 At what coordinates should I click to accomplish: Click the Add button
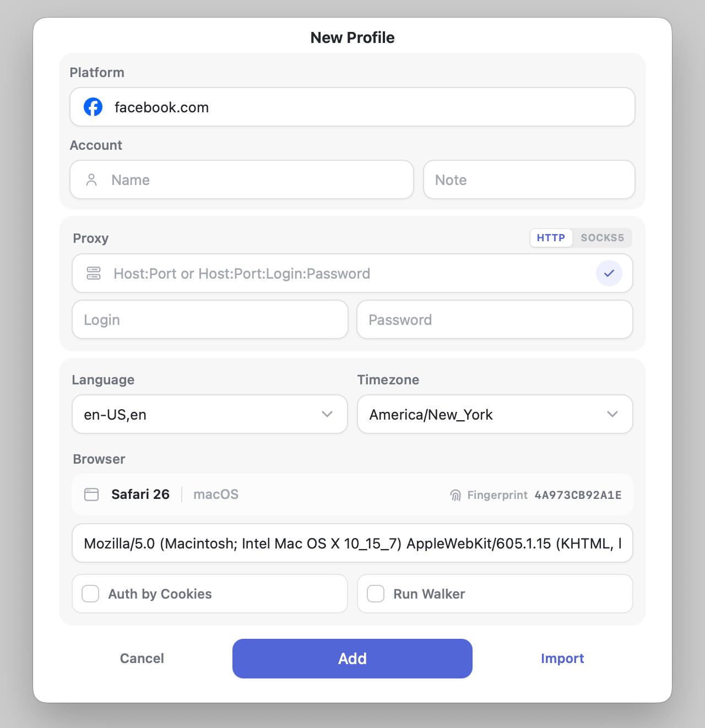(x=352, y=659)
